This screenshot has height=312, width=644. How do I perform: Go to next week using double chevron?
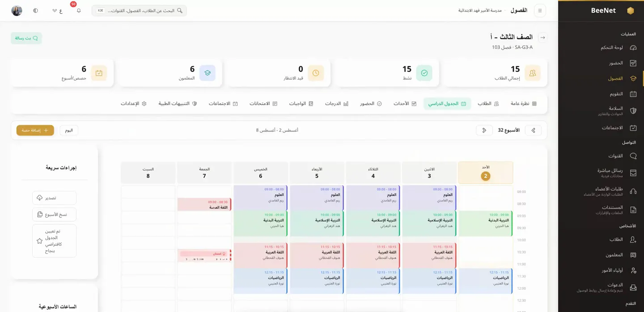coord(484,130)
